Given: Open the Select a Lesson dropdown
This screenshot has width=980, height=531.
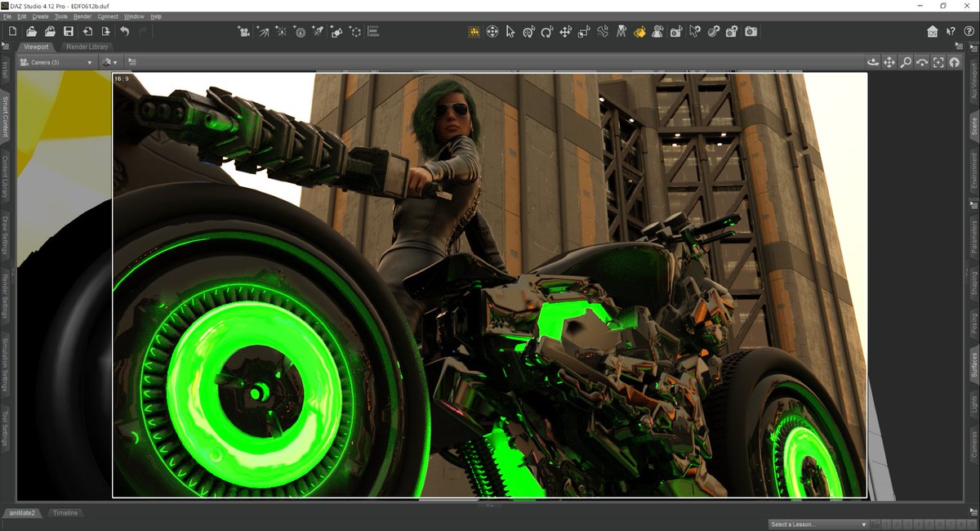Looking at the screenshot, I should [818, 524].
